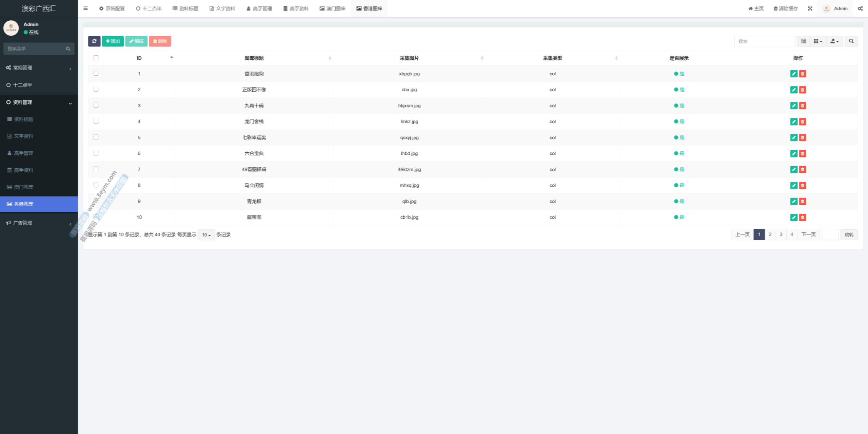Edit the row for 香港跑狗
868x434 pixels.
coord(793,74)
